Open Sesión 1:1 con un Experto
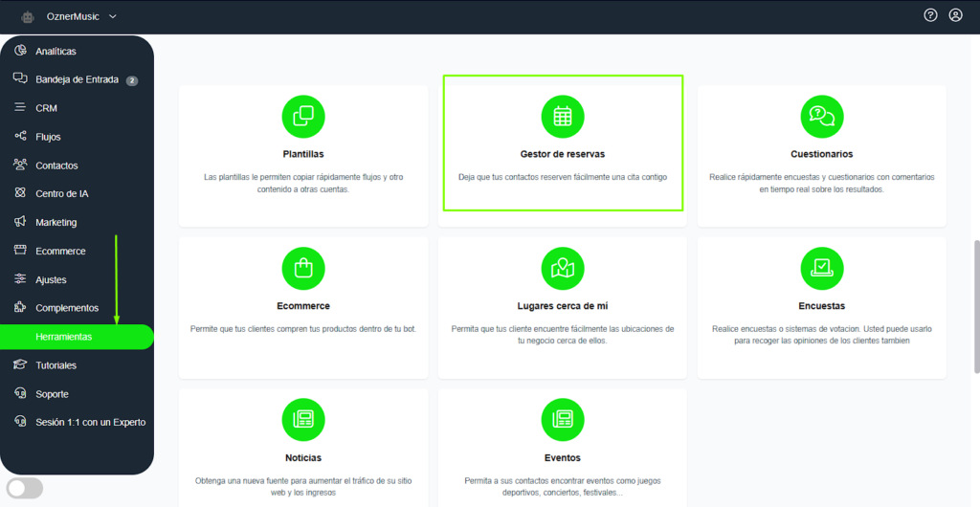Image resolution: width=980 pixels, height=507 pixels. click(x=90, y=422)
